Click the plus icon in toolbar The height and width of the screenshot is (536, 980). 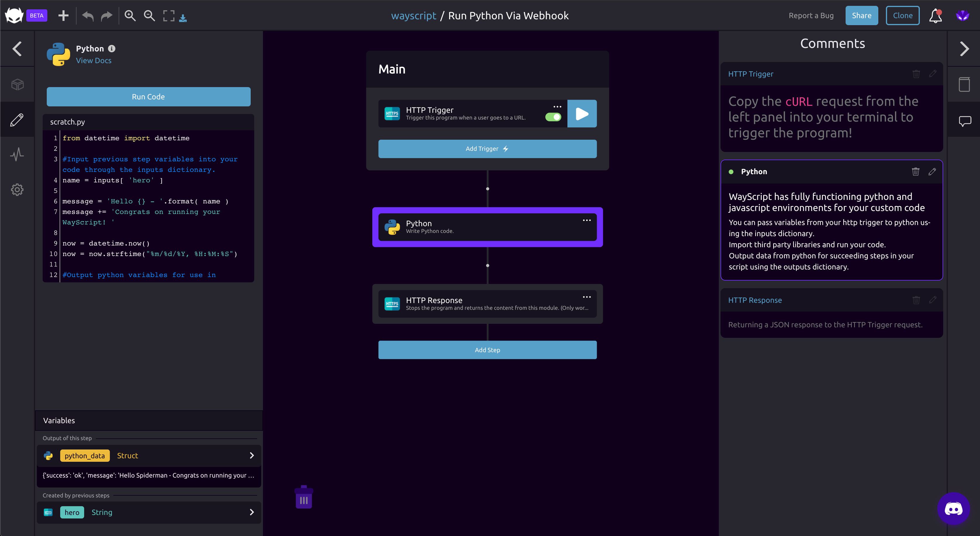coord(63,15)
